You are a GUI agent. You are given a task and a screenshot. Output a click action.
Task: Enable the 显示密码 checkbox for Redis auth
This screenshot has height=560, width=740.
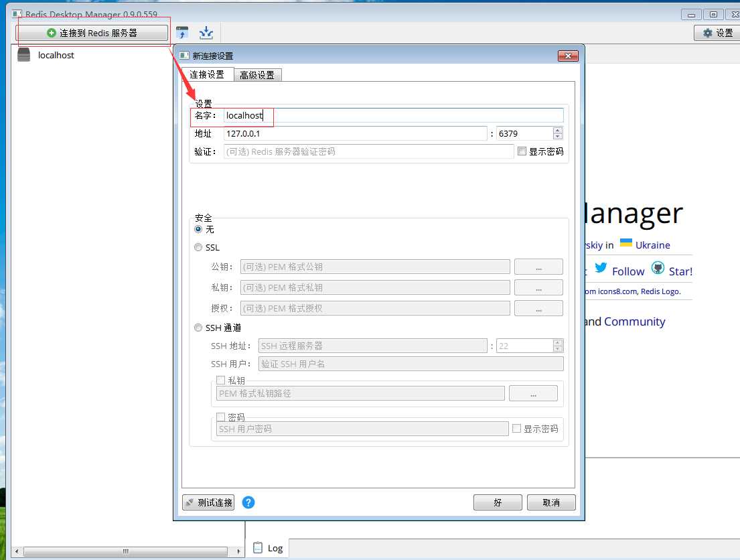(522, 151)
